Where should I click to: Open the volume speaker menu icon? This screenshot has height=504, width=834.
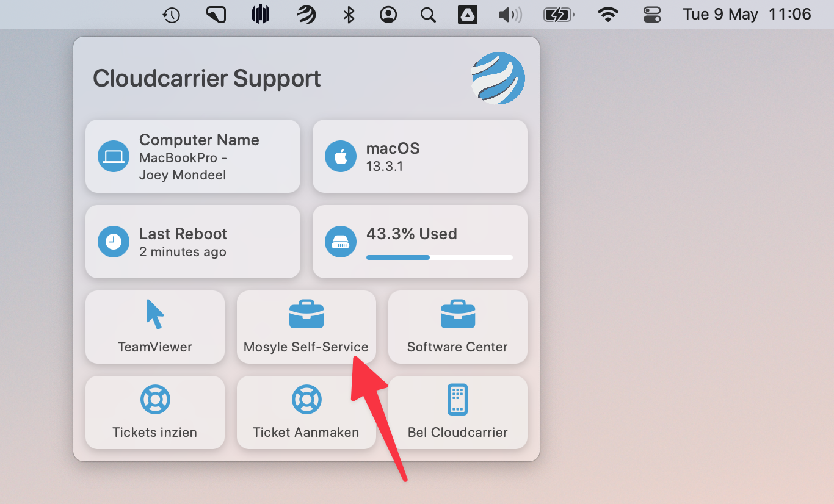(510, 15)
